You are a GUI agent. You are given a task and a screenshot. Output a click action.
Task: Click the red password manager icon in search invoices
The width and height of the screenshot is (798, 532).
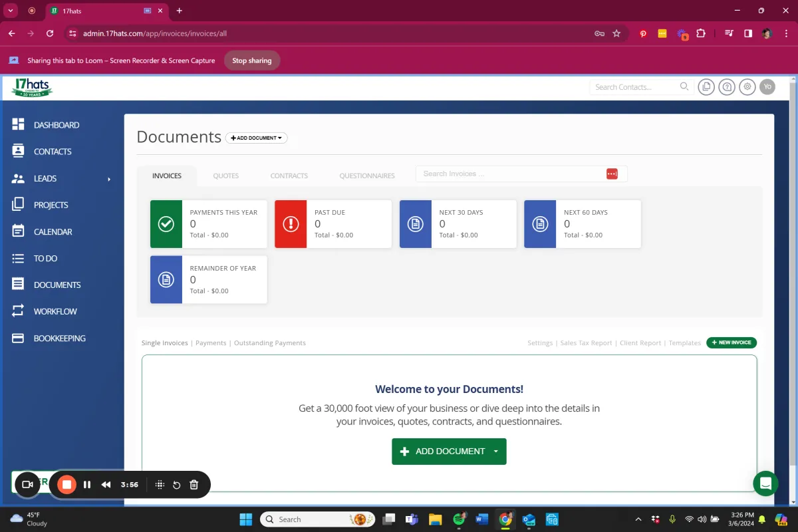click(x=612, y=174)
